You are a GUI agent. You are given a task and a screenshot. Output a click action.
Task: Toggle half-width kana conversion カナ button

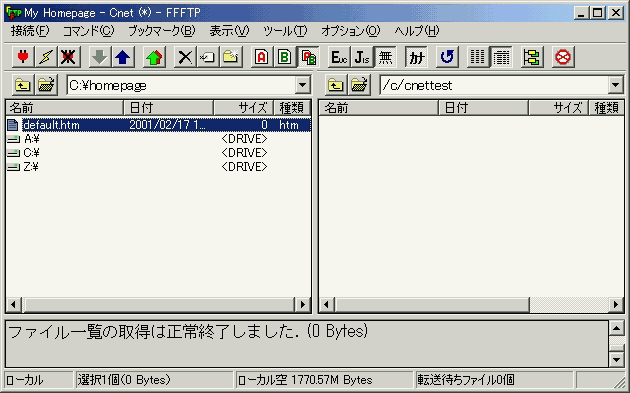[416, 57]
